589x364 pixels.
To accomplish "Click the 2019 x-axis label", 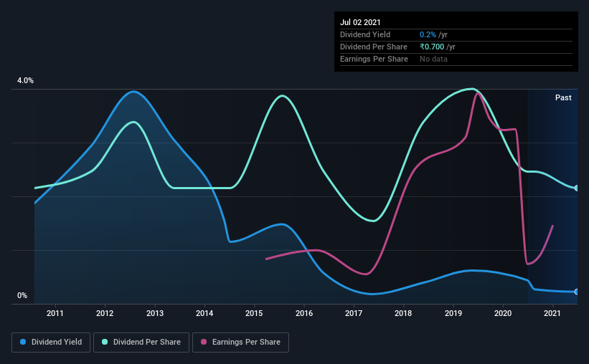I will click(453, 313).
